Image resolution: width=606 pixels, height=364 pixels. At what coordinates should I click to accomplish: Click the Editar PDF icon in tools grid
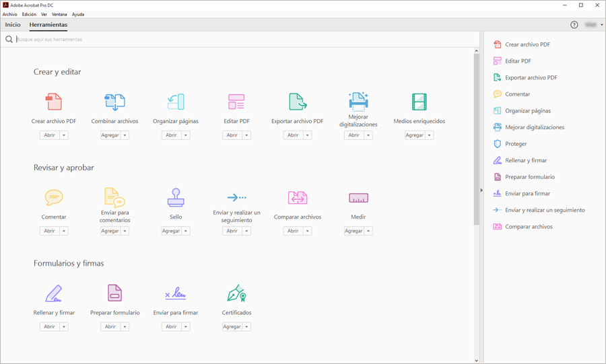236,102
